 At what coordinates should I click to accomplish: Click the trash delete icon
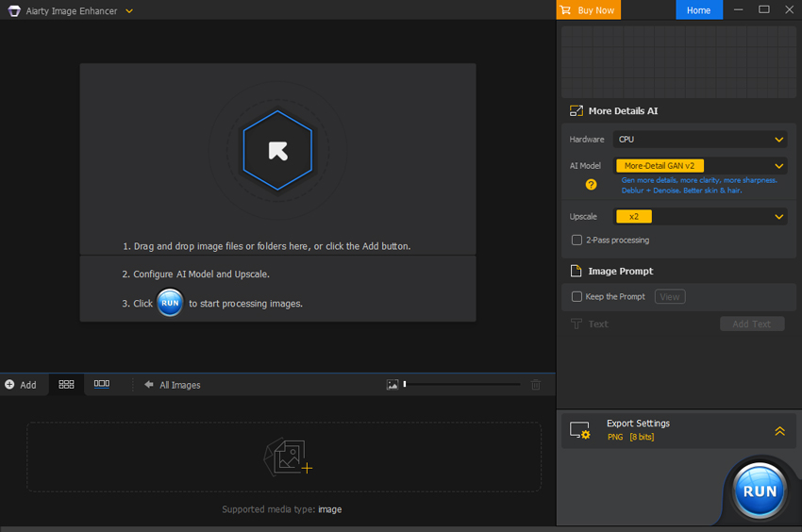(536, 385)
